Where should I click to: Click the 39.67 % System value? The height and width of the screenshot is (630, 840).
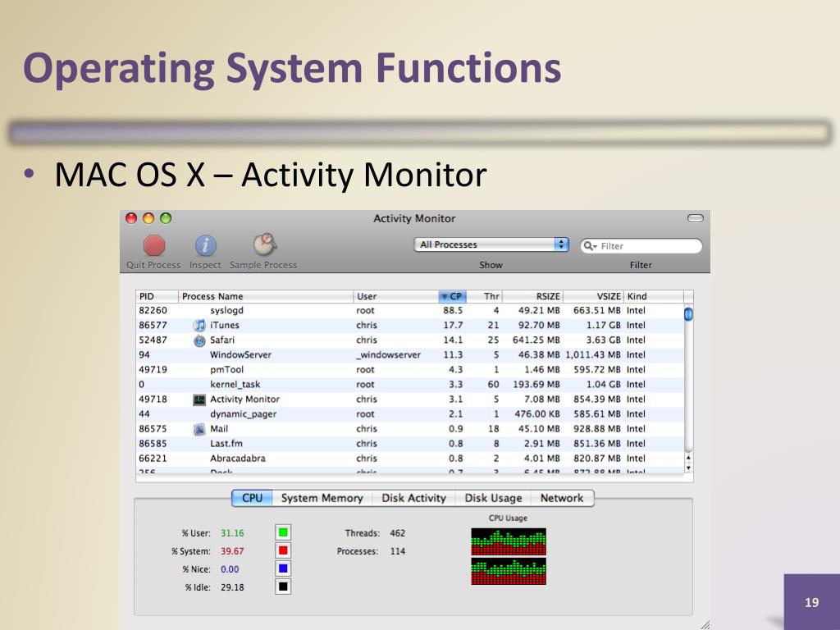point(232,551)
